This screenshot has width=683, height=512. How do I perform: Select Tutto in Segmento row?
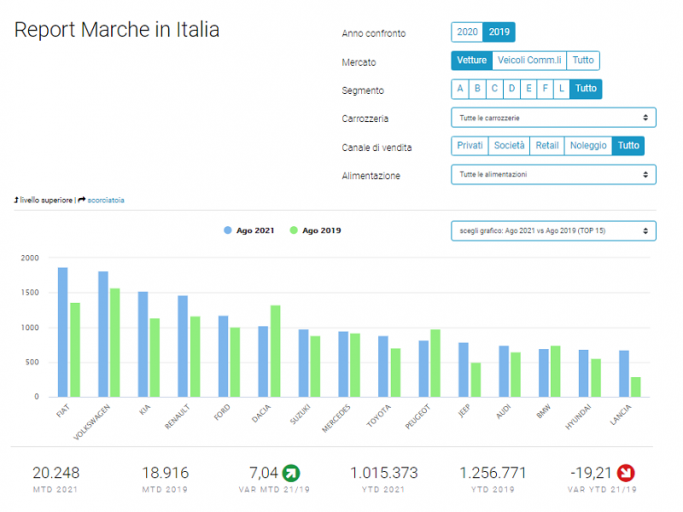pos(586,89)
